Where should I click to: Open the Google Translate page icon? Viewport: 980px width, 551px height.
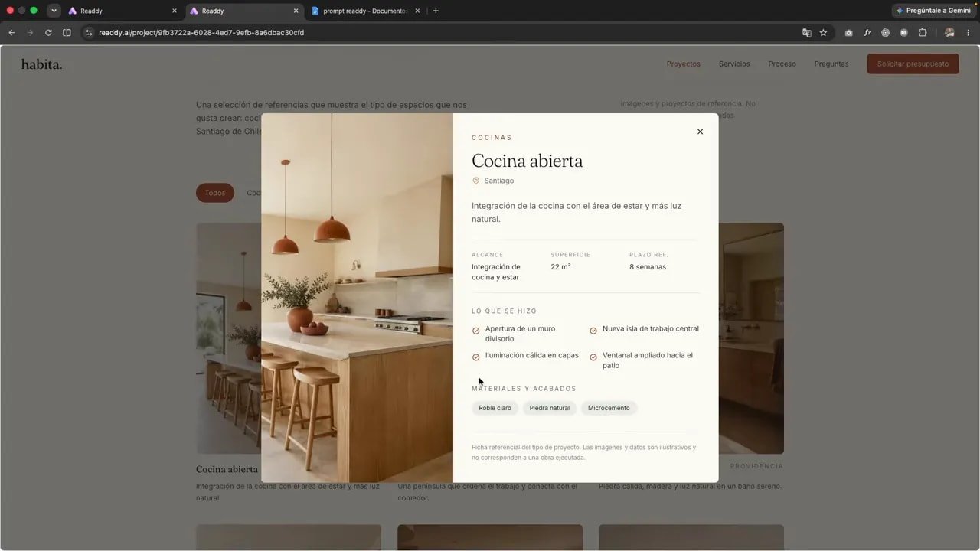[806, 33]
